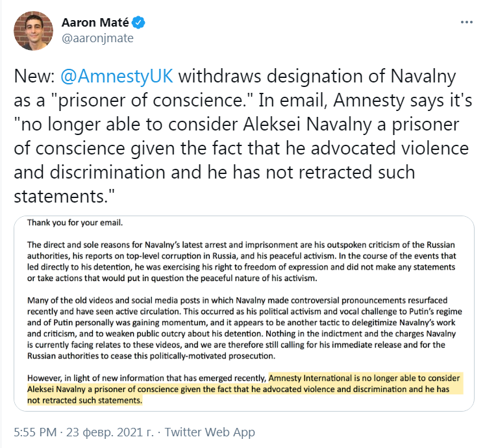The width and height of the screenshot is (485, 448).
Task: Click the @aaronjmate handle
Action: (x=97, y=38)
